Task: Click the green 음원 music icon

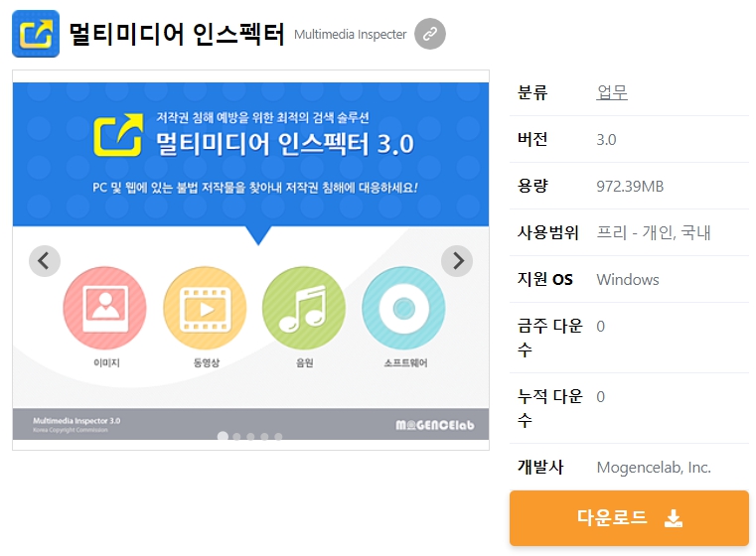Action: click(304, 308)
